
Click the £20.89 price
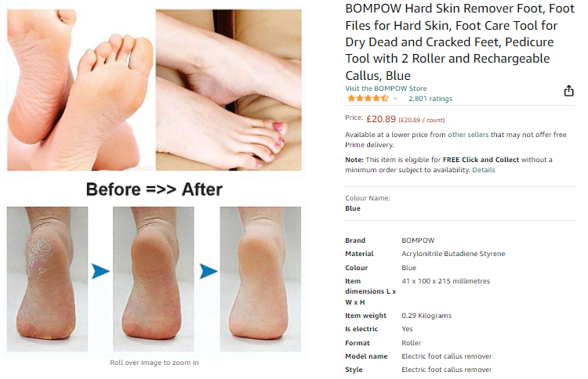click(x=380, y=119)
